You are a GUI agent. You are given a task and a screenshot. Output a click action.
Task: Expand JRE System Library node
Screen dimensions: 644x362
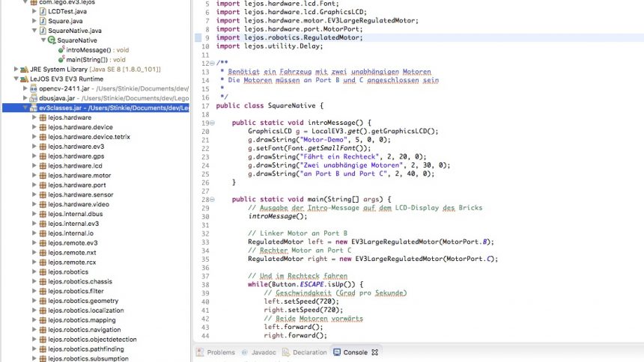pyautogui.click(x=16, y=70)
